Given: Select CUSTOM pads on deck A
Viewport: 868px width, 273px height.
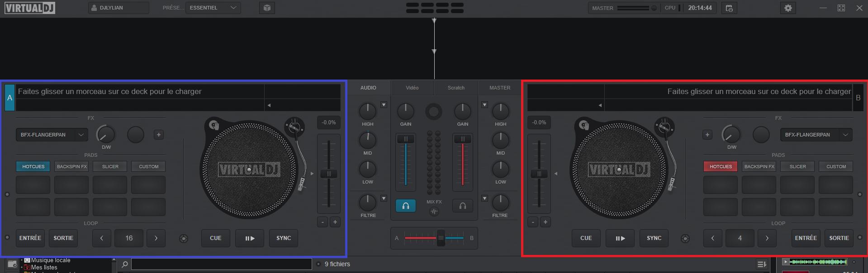Looking at the screenshot, I should click(x=148, y=166).
